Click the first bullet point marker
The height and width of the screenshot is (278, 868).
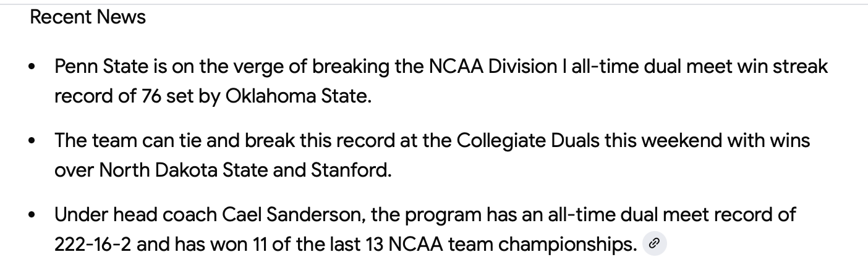tap(32, 67)
